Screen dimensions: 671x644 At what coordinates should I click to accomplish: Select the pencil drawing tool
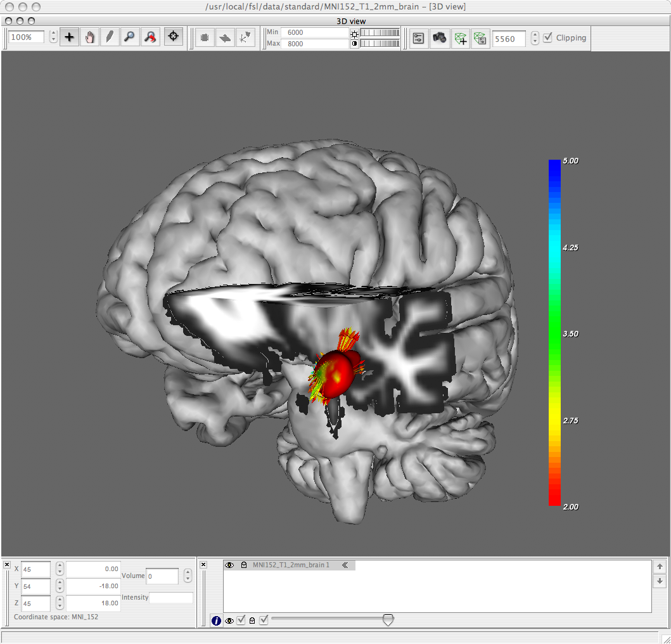pos(110,37)
